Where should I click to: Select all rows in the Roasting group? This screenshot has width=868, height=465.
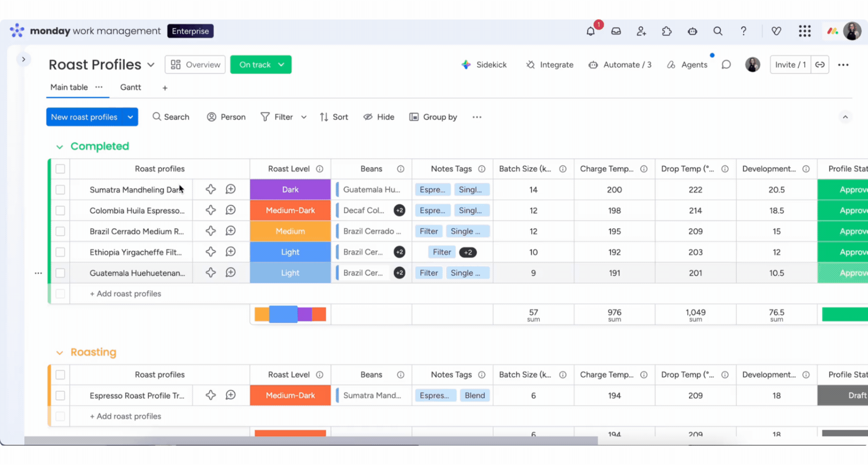pyautogui.click(x=60, y=374)
